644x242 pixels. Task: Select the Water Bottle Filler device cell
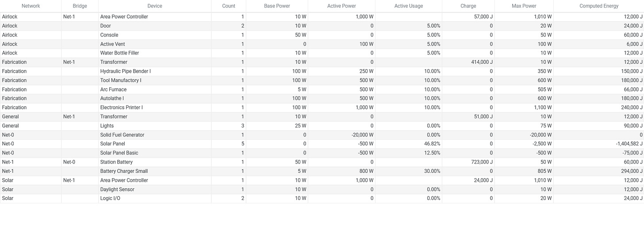pyautogui.click(x=155, y=53)
